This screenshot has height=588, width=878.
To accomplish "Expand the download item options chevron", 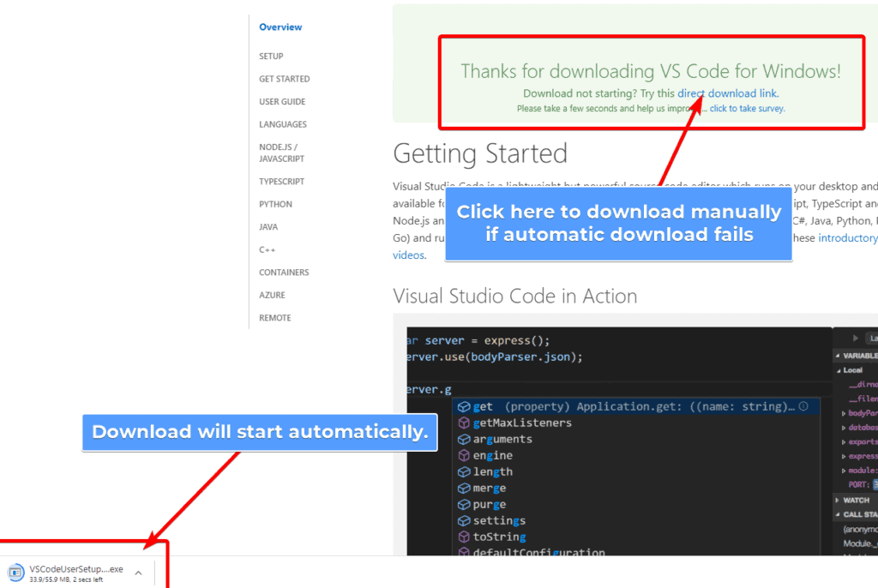I will 138,573.
